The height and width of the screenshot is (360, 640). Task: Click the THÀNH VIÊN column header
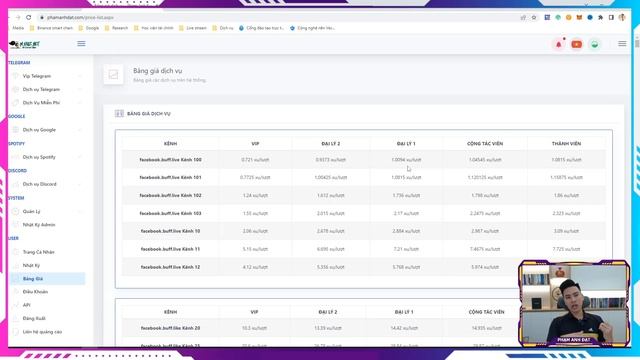coord(567,144)
